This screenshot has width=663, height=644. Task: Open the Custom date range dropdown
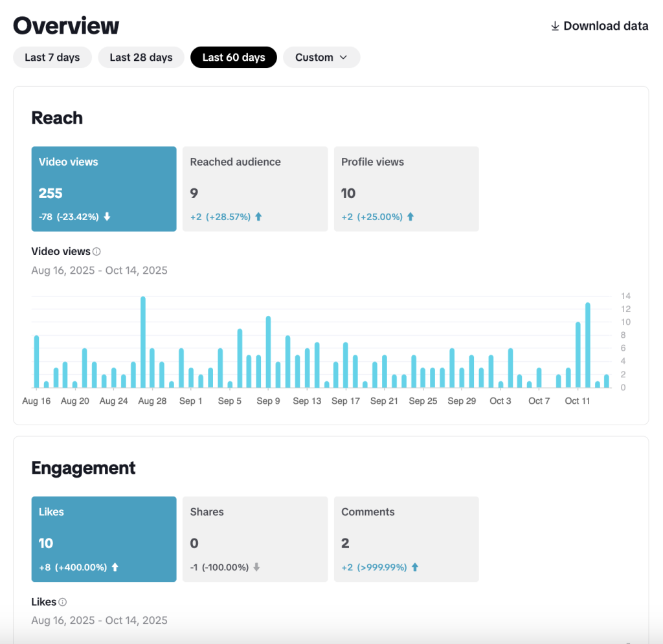pos(321,58)
